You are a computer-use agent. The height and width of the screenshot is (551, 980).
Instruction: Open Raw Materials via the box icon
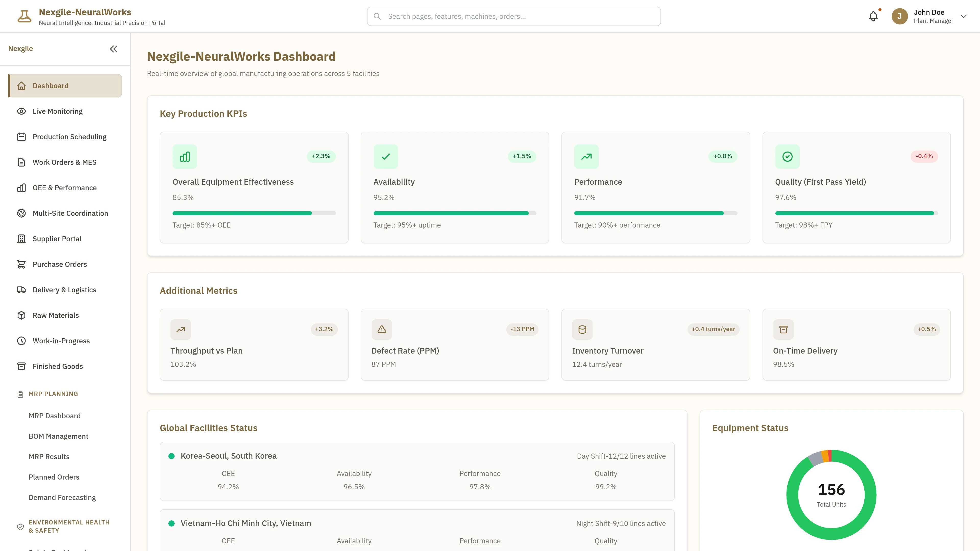click(x=21, y=315)
